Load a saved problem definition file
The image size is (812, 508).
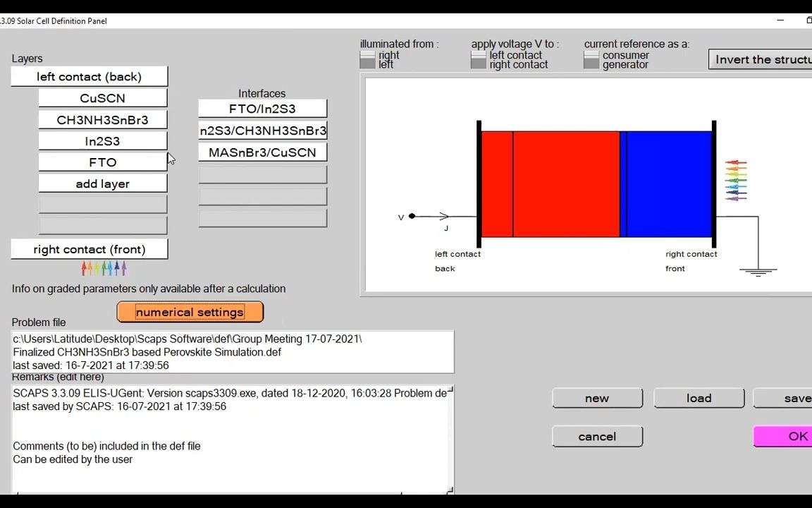699,398
